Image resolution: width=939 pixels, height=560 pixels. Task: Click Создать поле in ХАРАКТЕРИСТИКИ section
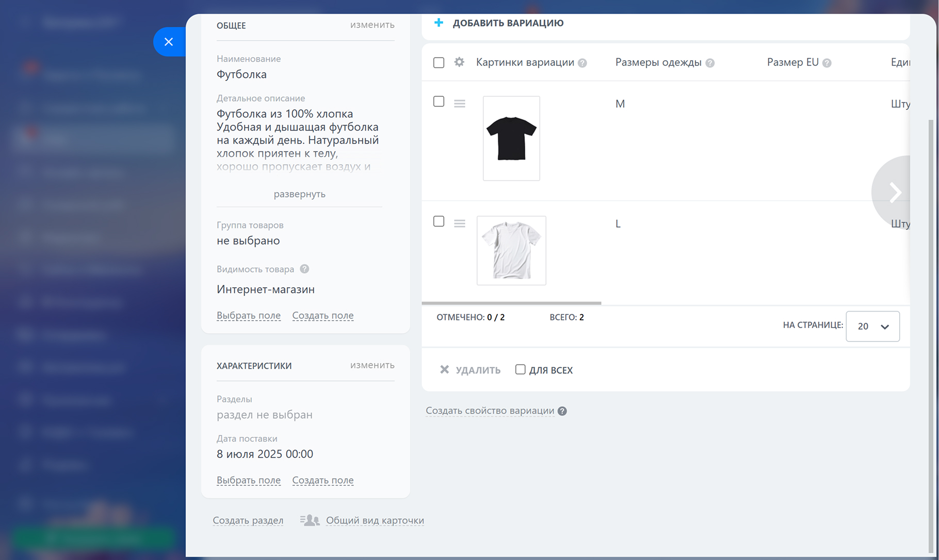(x=323, y=480)
